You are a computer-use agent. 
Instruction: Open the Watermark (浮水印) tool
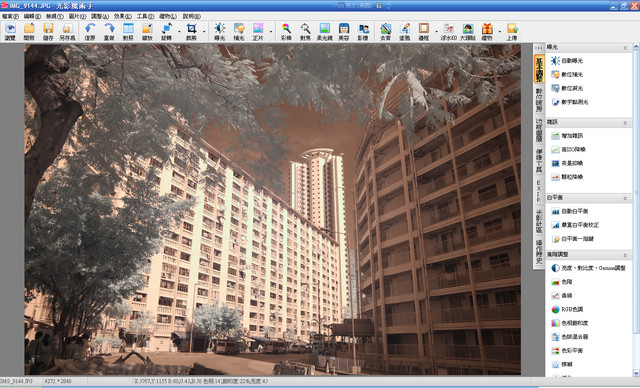[449, 31]
